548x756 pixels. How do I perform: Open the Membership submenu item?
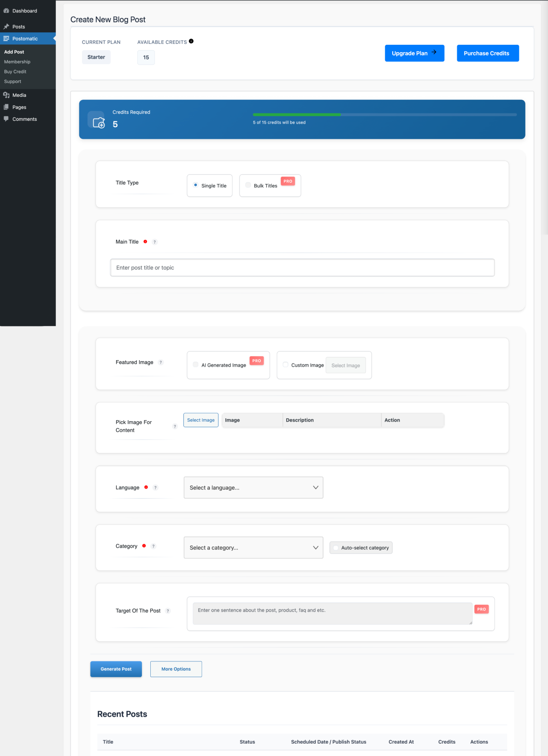(x=18, y=62)
